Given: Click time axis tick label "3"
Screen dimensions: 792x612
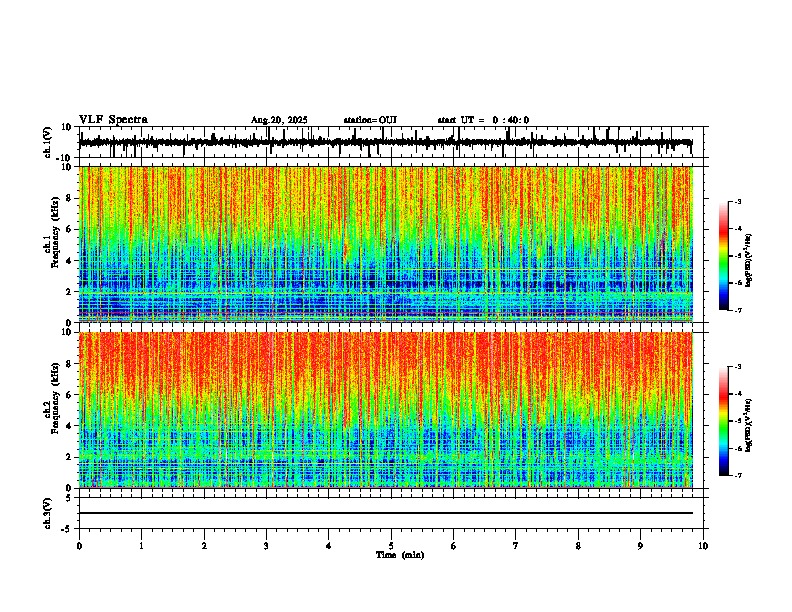Looking at the screenshot, I should (x=266, y=546).
